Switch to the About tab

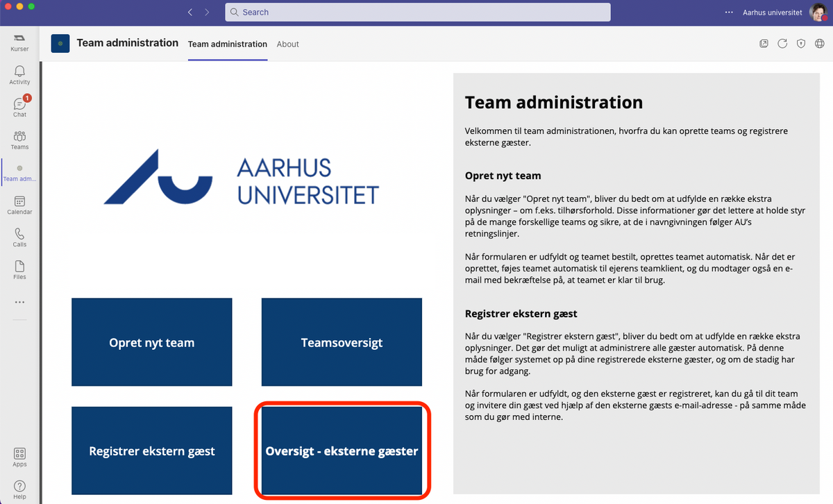click(287, 44)
